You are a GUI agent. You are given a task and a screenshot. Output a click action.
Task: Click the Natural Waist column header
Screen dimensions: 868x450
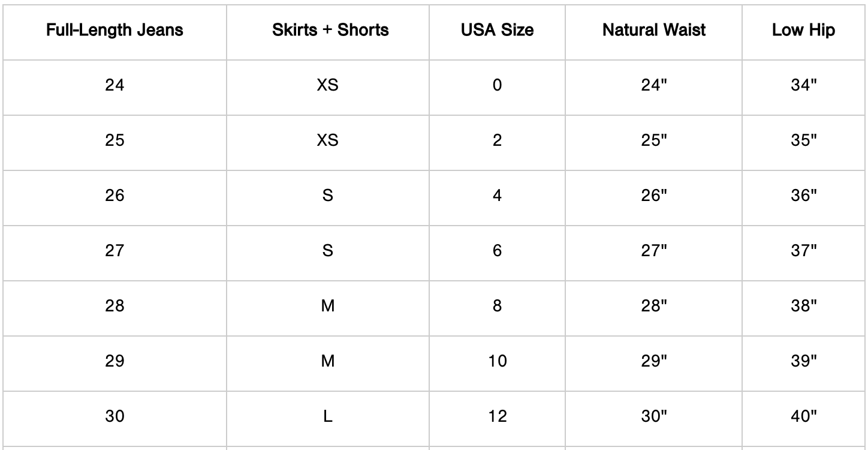click(654, 31)
